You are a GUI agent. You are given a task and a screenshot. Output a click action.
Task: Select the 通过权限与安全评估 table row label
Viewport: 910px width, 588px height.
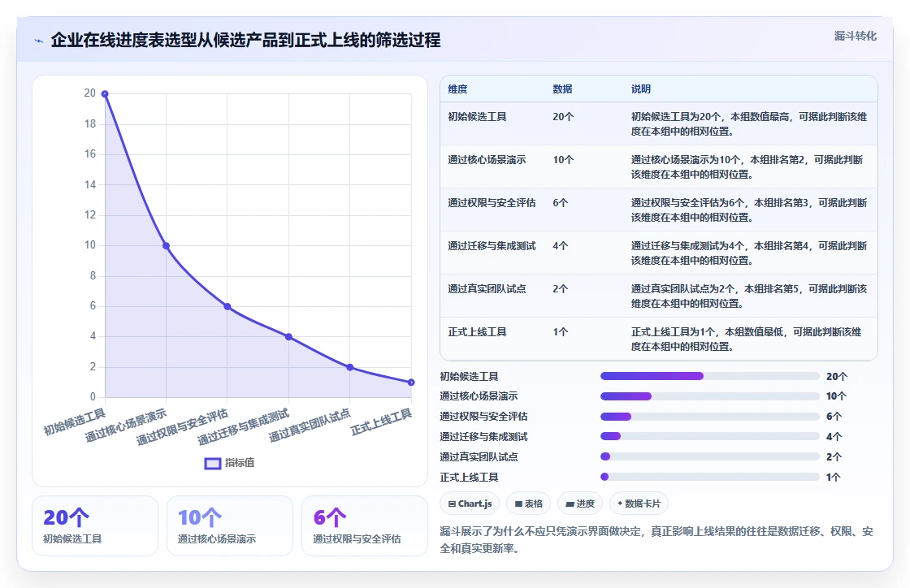492,203
